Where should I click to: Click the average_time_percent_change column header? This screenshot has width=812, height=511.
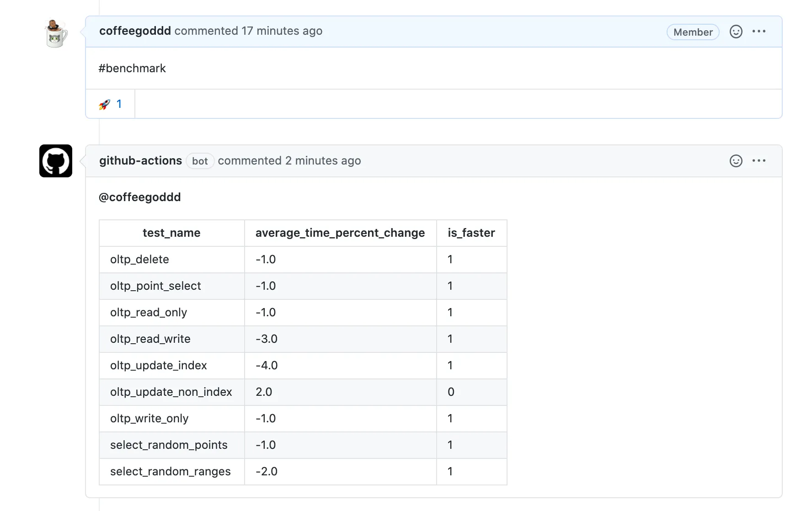[x=340, y=233]
